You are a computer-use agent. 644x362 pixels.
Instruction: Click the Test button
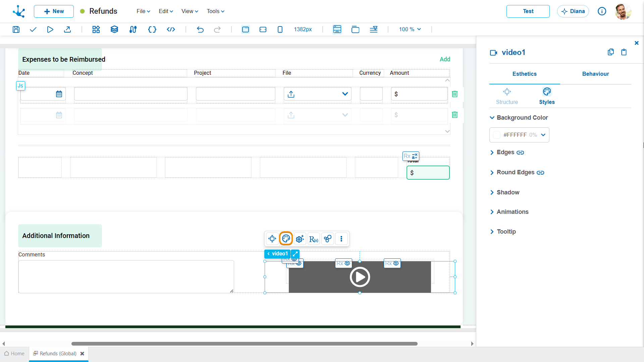click(528, 11)
